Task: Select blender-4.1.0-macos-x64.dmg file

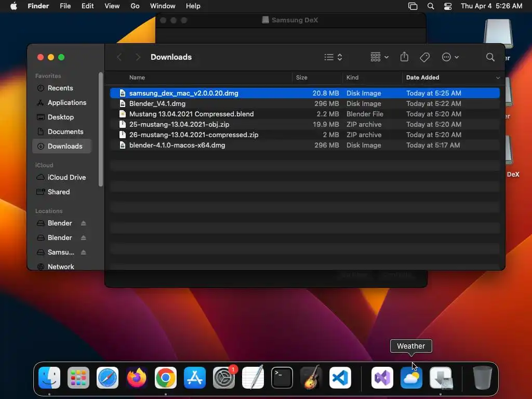Action: coord(304,145)
